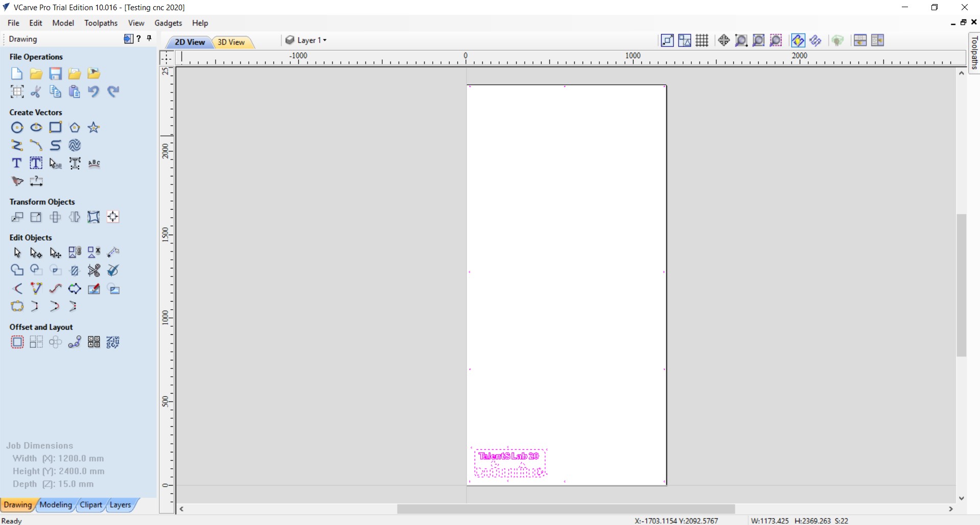Open the Trace Bitmap tool
980x525 pixels.
17,181
